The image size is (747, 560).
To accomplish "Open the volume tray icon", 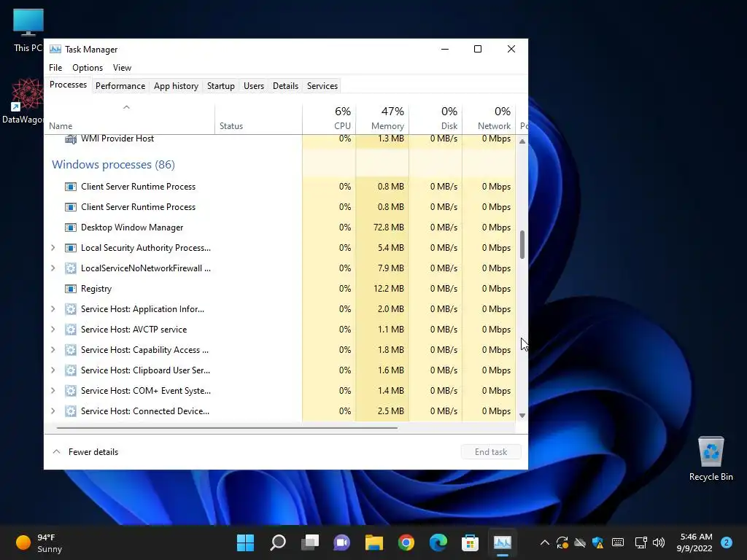I will coord(659,542).
